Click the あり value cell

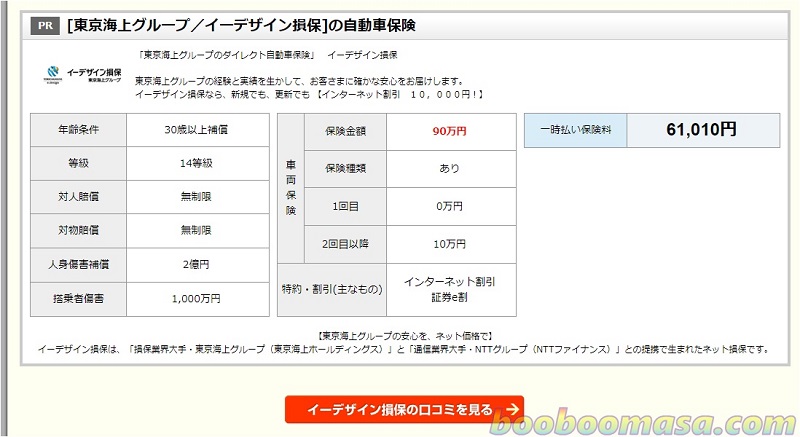451,169
